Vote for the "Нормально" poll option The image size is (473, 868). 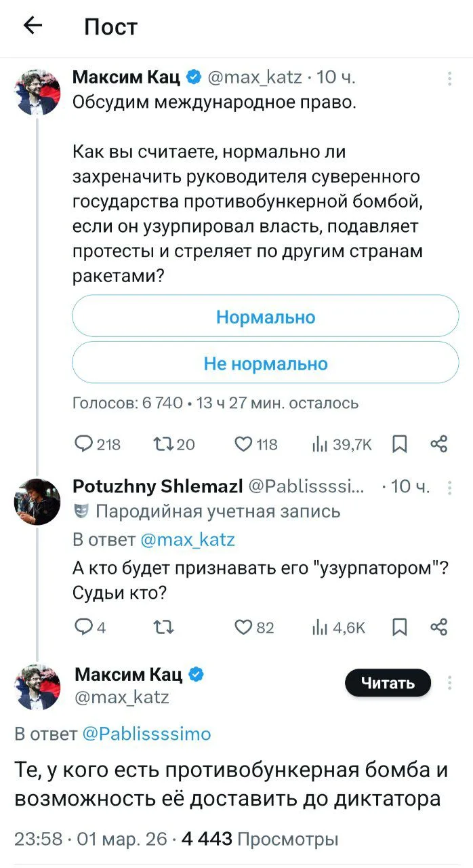coord(265,317)
